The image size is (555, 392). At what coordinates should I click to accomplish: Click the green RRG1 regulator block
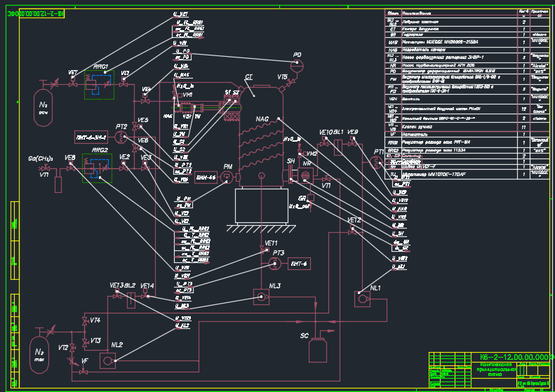click(x=99, y=85)
